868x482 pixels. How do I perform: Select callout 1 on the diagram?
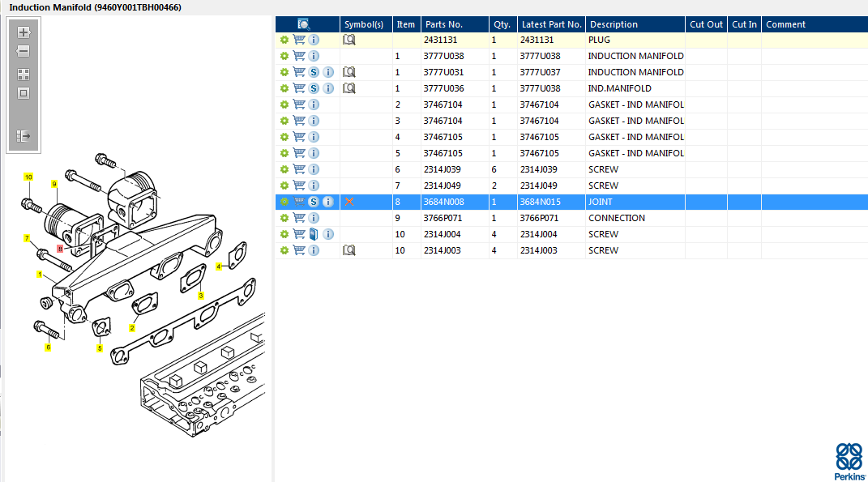click(39, 275)
